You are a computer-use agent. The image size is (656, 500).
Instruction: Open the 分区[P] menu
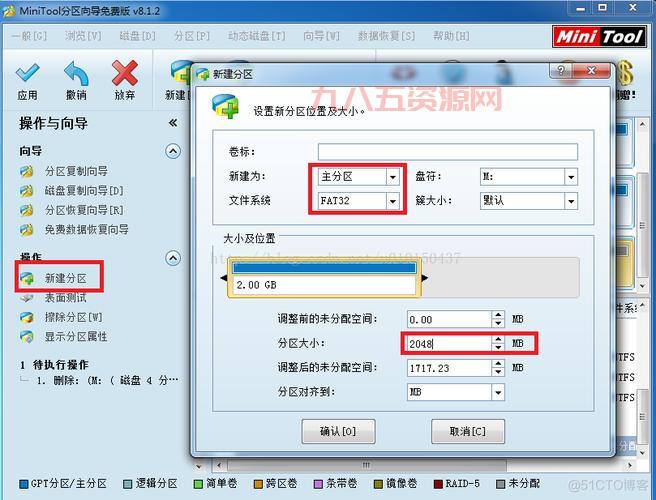coord(192,36)
